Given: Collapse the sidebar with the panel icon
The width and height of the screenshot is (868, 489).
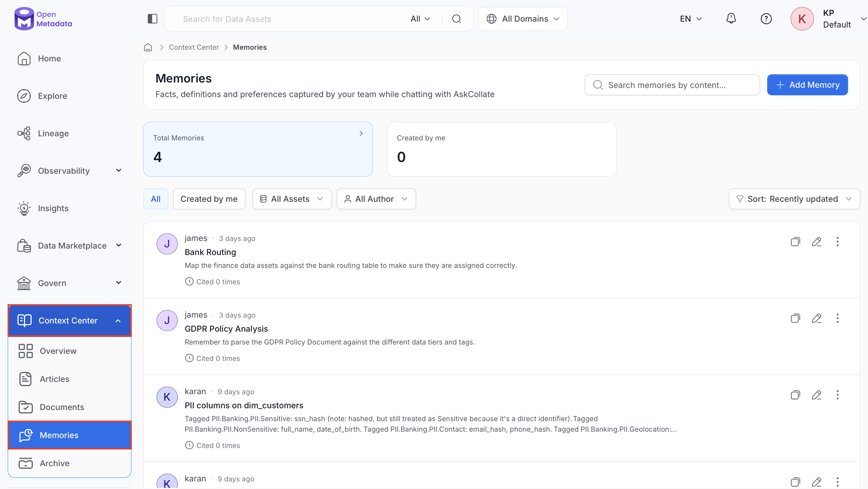Looking at the screenshot, I should click(152, 19).
